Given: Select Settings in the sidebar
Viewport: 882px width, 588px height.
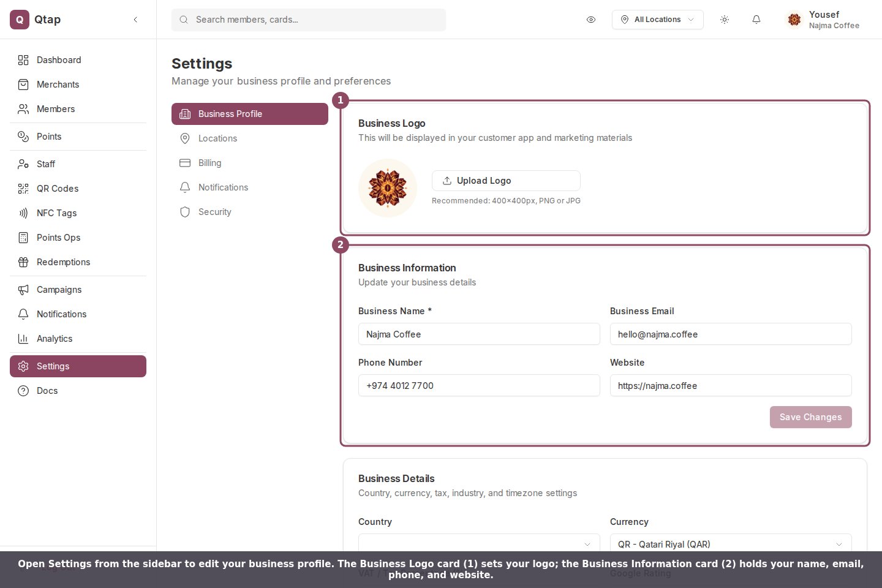Looking at the screenshot, I should pos(78,366).
